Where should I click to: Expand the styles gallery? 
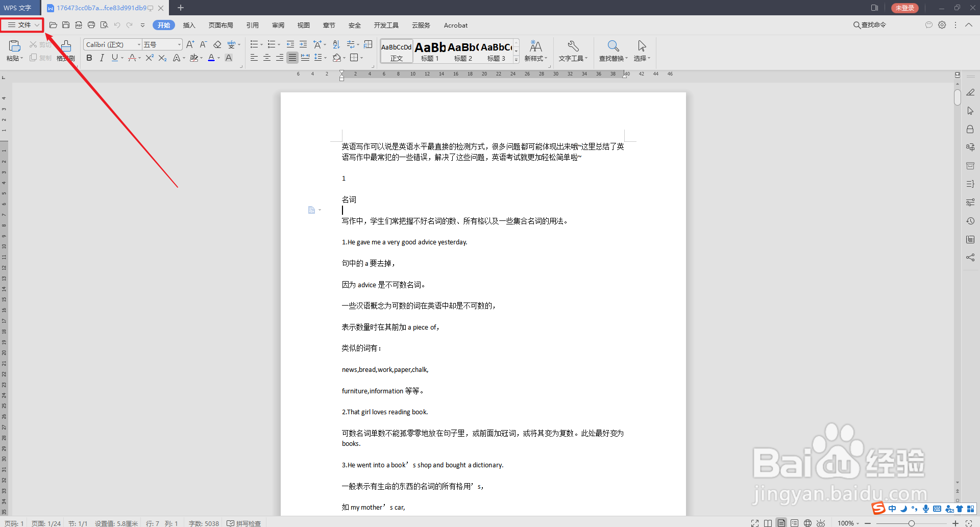pos(516,60)
